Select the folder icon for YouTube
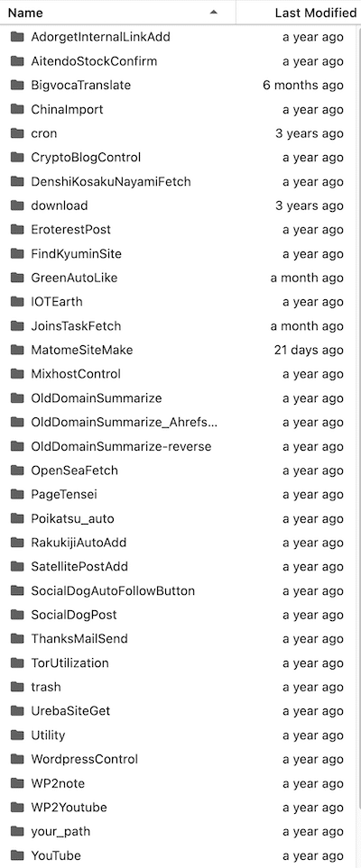Viewport: 361px width, 868px height. [x=17, y=855]
